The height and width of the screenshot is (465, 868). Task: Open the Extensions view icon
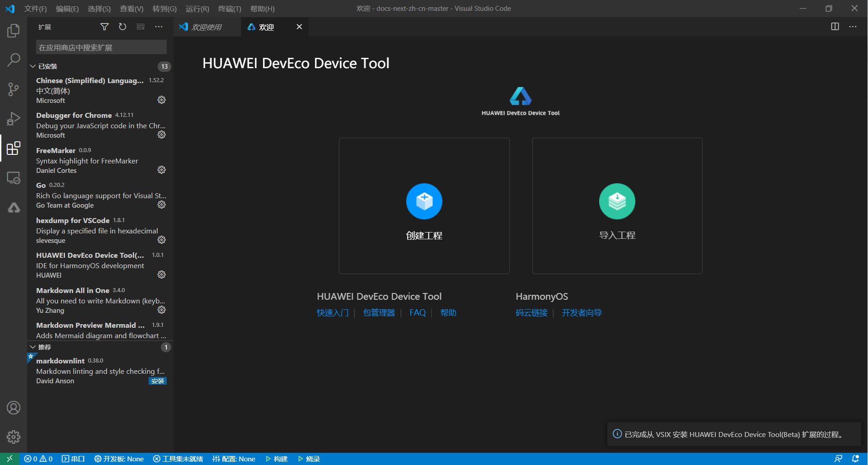coord(14,148)
